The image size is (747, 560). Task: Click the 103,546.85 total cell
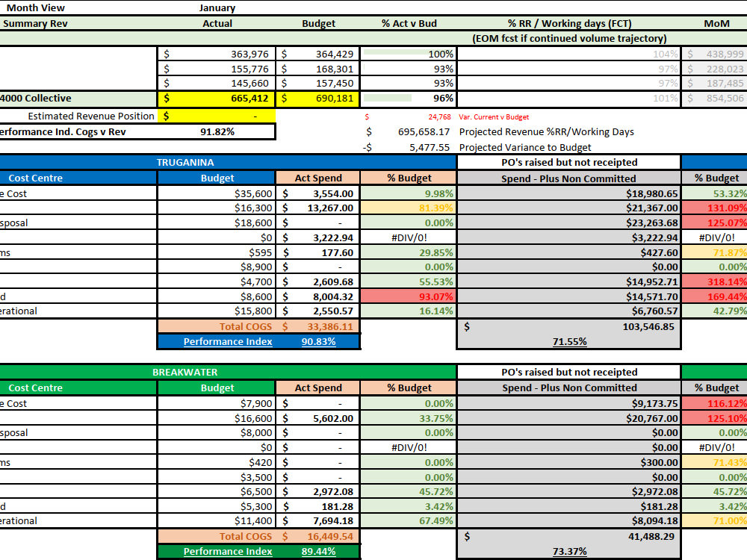(568, 327)
